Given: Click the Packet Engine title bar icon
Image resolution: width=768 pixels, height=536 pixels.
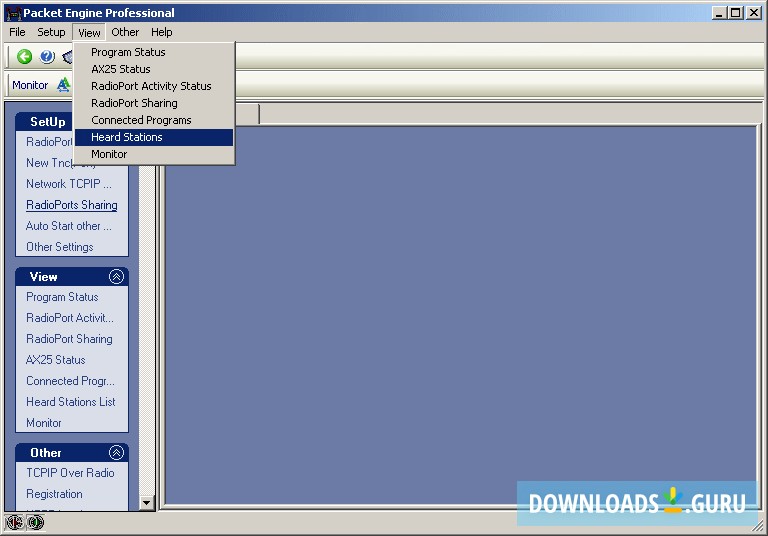Looking at the screenshot, I should point(14,13).
